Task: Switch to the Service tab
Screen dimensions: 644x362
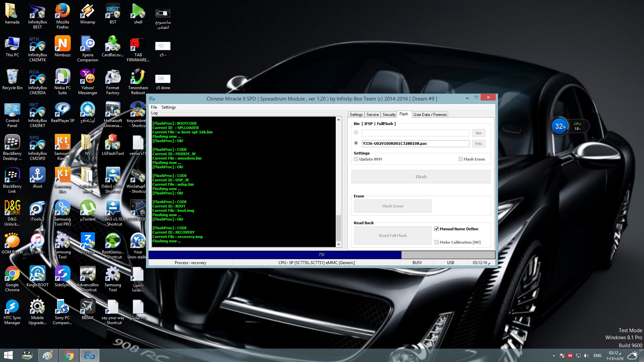Action: pyautogui.click(x=372, y=115)
